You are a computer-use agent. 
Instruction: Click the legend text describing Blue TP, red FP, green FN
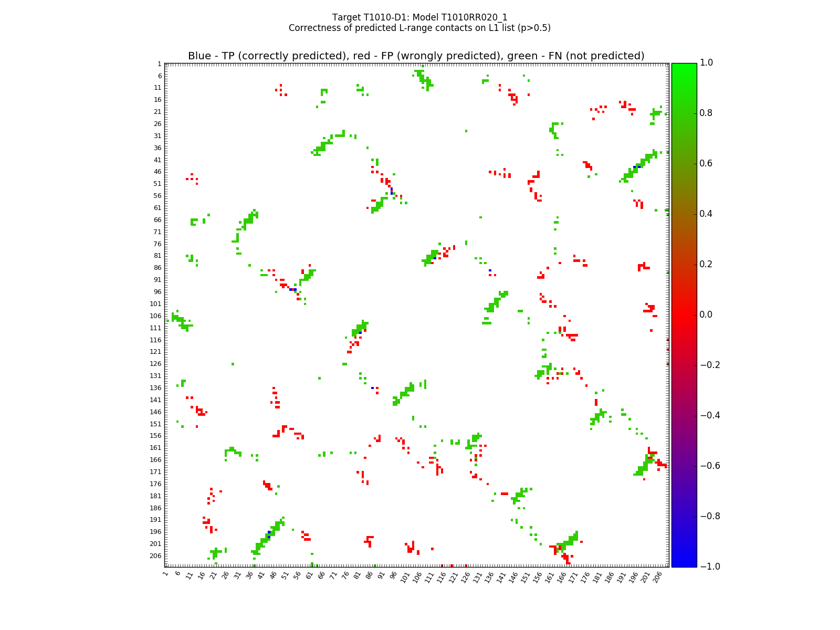pyautogui.click(x=416, y=56)
